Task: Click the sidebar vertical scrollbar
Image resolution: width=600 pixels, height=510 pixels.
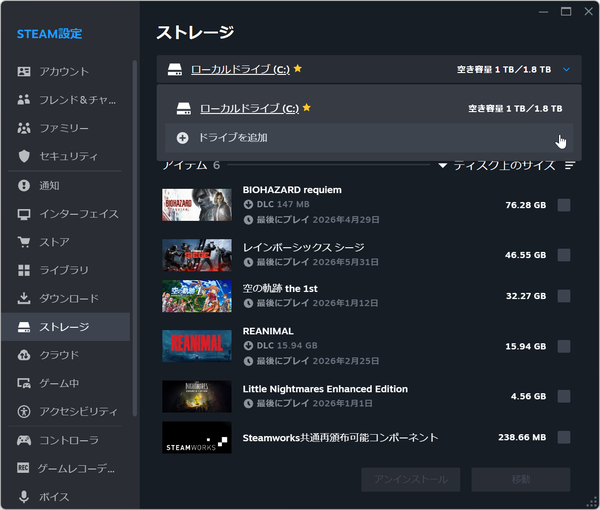Action: (134, 237)
